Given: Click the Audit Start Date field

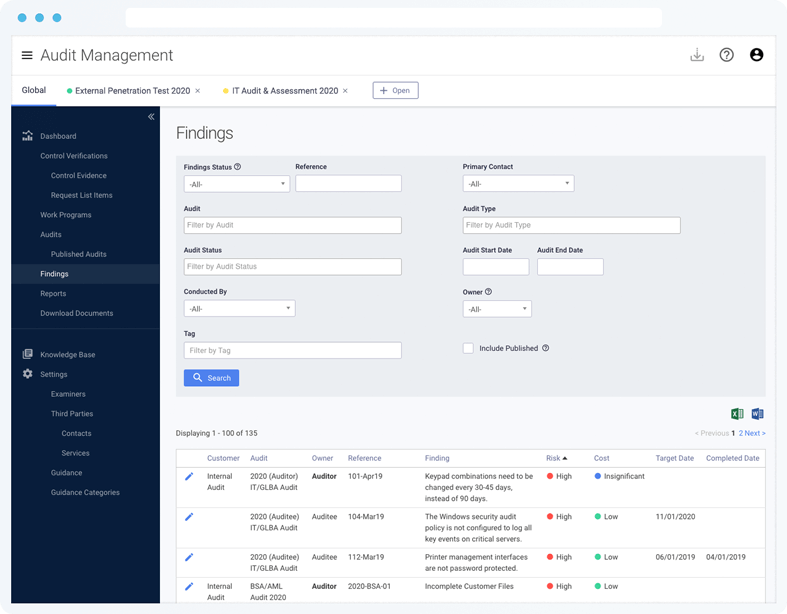Looking at the screenshot, I should point(495,267).
